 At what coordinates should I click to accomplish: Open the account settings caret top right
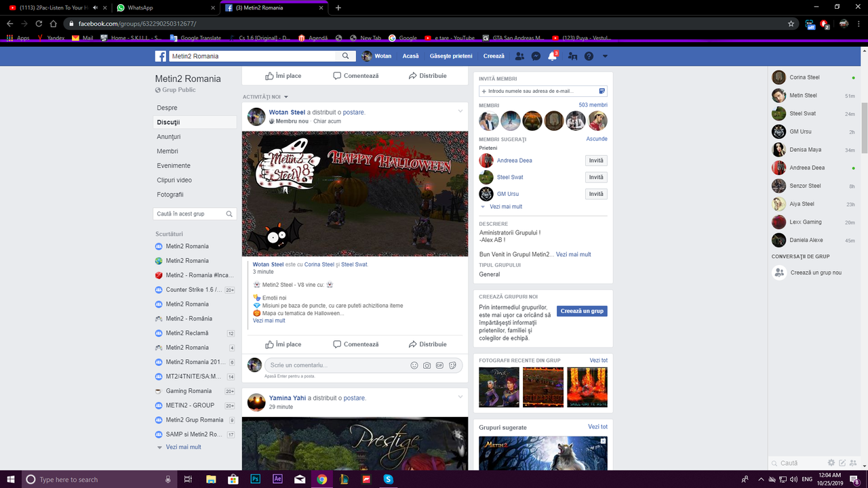[x=605, y=56]
